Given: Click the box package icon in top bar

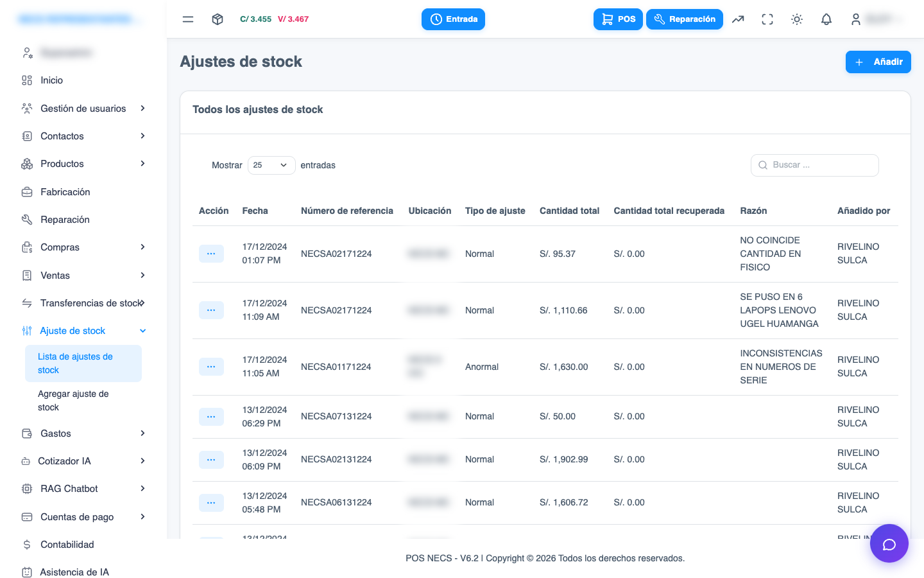Looking at the screenshot, I should coord(218,19).
